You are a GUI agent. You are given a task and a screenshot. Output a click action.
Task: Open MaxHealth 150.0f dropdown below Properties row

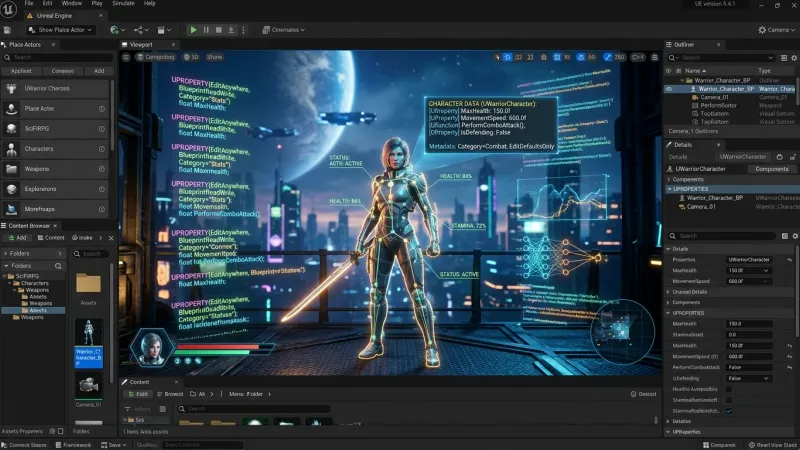point(748,271)
